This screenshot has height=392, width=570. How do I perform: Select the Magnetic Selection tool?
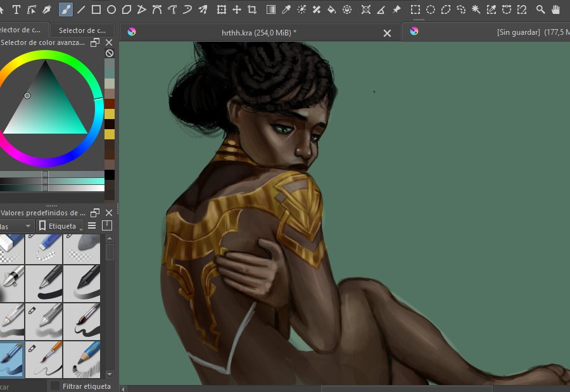tap(522, 9)
